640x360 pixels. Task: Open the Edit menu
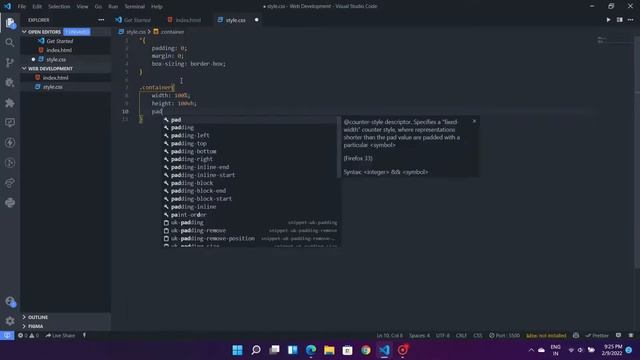pos(37,7)
